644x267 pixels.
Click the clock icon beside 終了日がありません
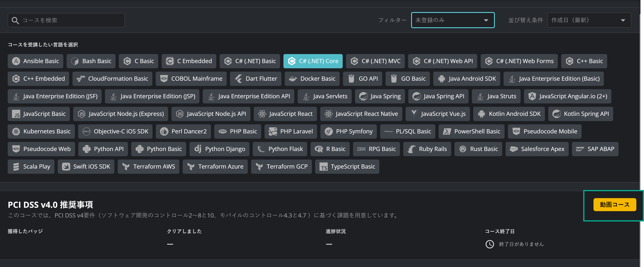coord(489,244)
